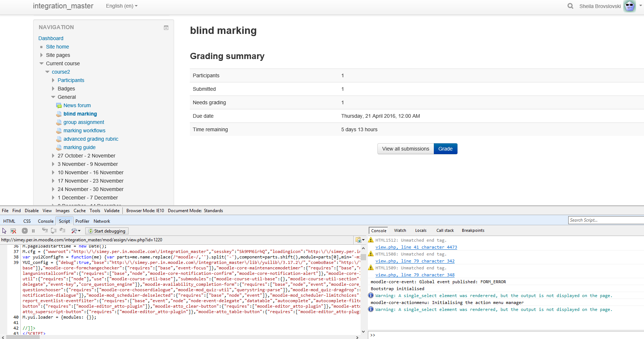The width and height of the screenshot is (644, 339).
Task: Click the search magnifier icon in header
Action: (x=570, y=6)
